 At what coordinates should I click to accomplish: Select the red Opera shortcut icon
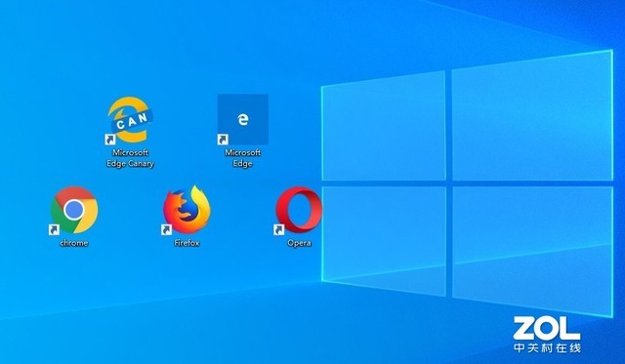tap(299, 210)
